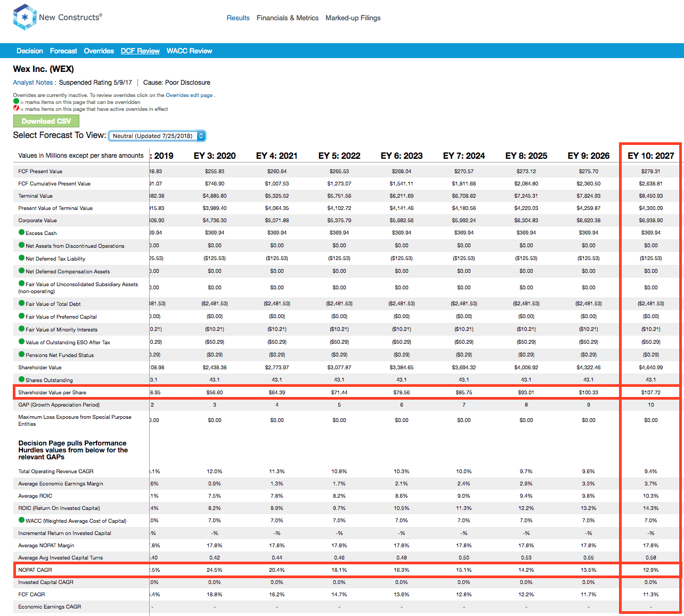Click the Economic Earnings CAGR row label
The width and height of the screenshot is (684, 616).
click(x=50, y=606)
